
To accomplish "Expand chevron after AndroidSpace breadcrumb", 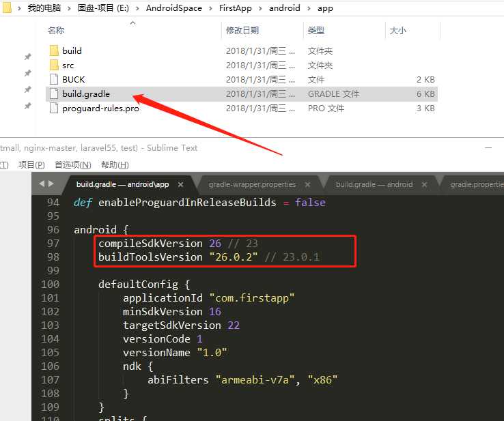I will pyautogui.click(x=210, y=8).
